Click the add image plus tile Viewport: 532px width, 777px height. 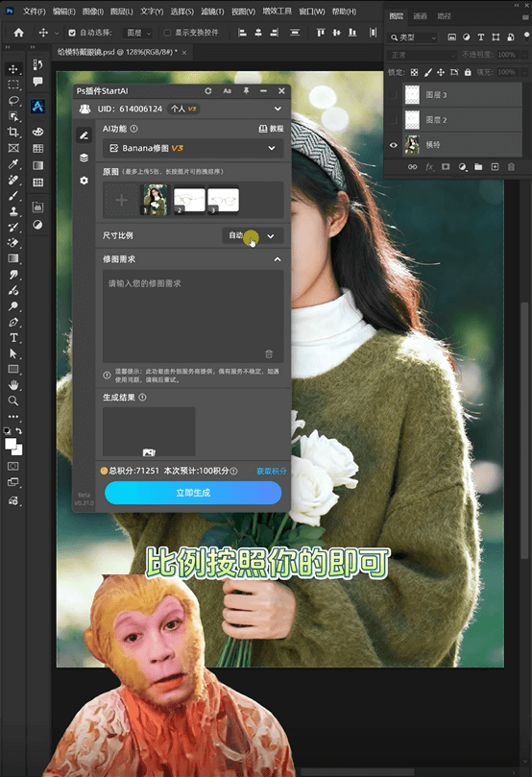click(121, 200)
